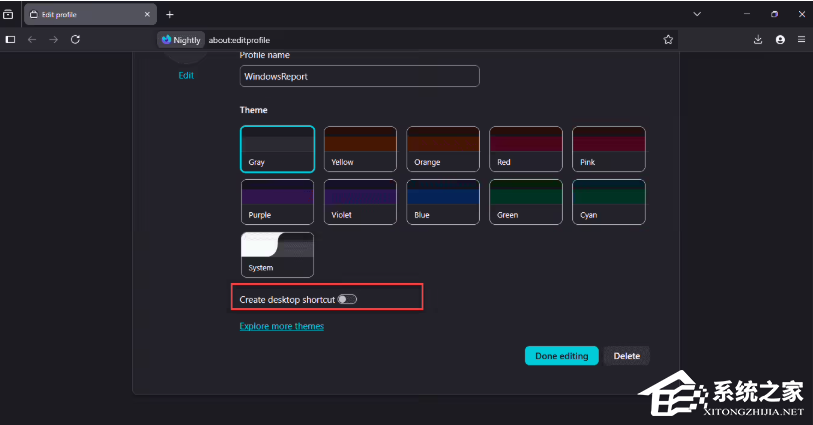Open the Downloads panel icon
The height and width of the screenshot is (425, 813).
[x=758, y=40]
